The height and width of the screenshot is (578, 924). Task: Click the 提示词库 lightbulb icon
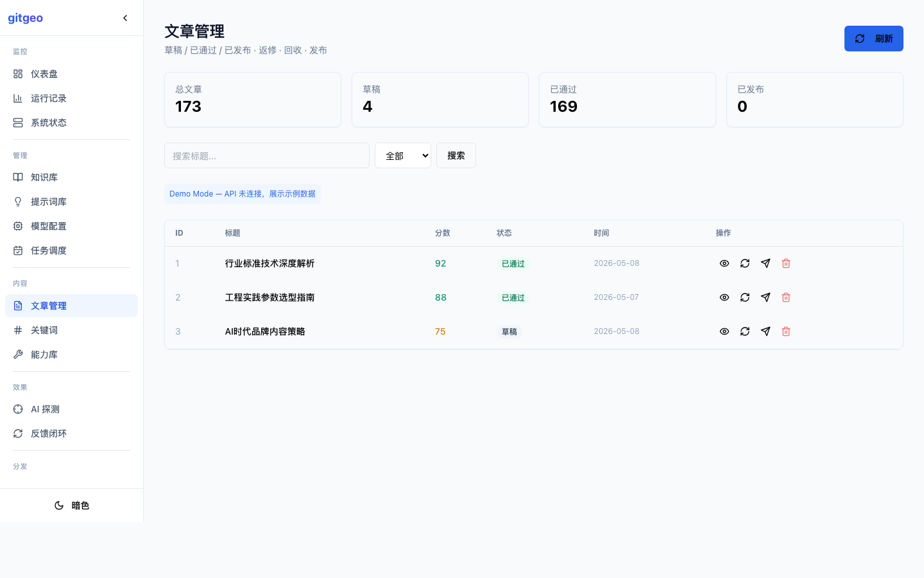click(18, 202)
